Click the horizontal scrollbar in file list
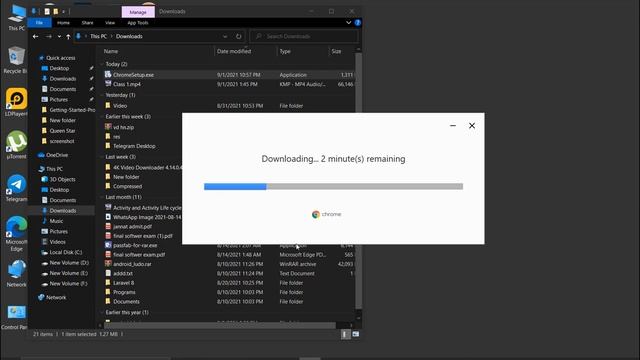640x360 pixels. [220, 326]
